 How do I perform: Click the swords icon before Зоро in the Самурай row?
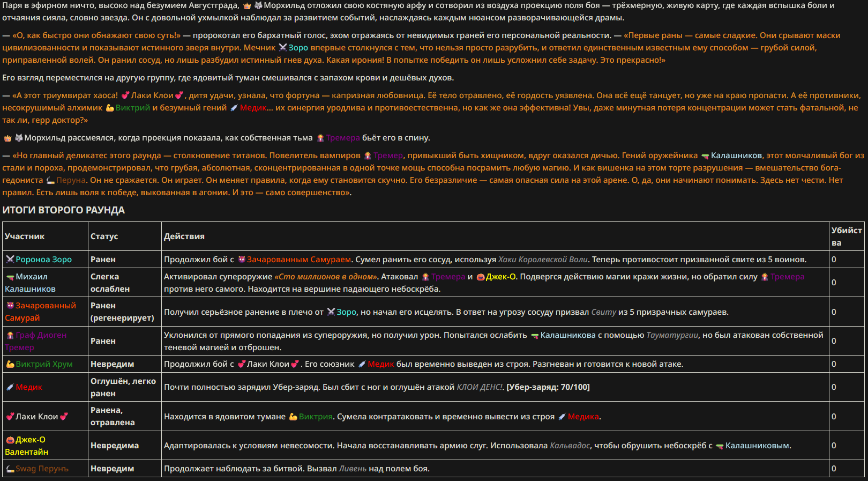point(331,312)
